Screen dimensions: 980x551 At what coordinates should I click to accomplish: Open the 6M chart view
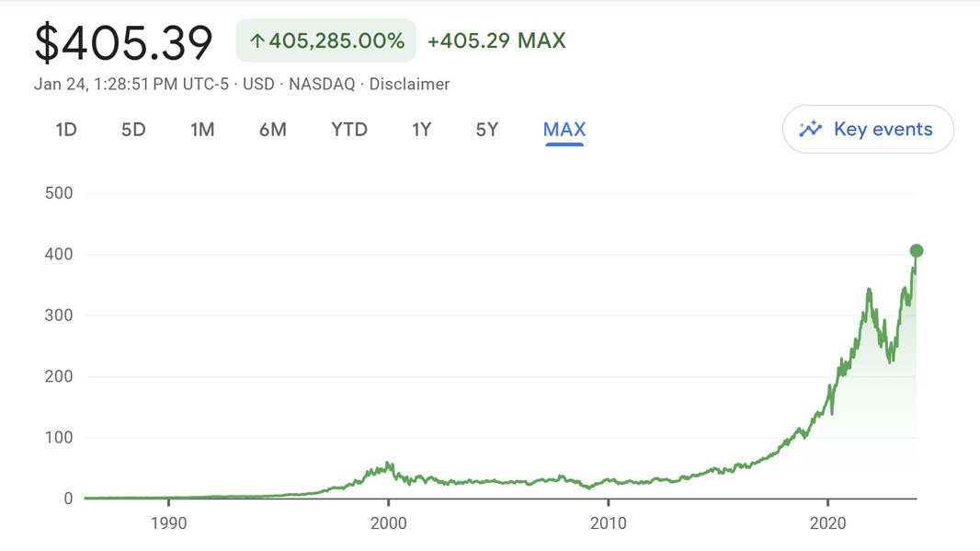point(273,130)
